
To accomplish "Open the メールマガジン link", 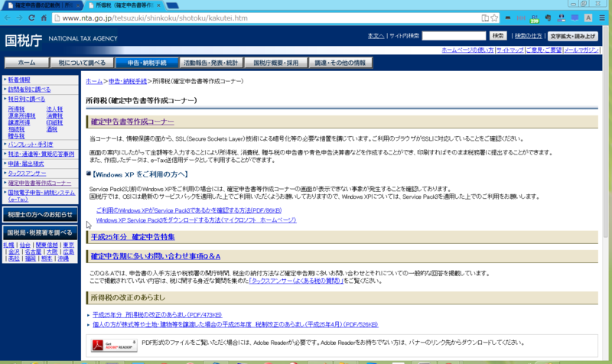I will click(581, 50).
